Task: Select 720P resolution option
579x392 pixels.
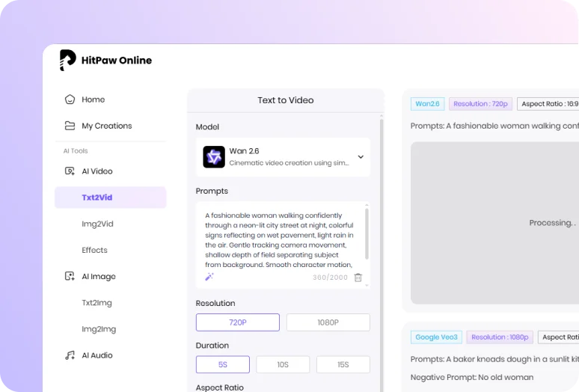Action: point(237,322)
